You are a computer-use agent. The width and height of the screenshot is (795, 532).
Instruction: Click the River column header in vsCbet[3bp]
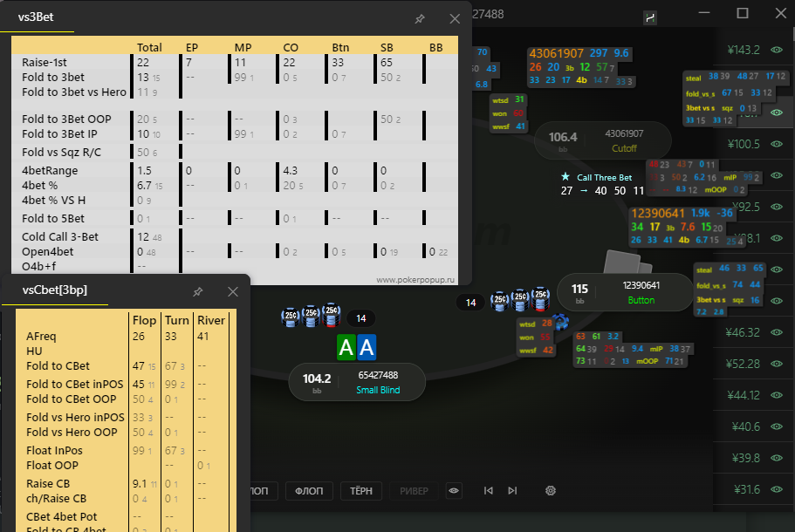(211, 320)
